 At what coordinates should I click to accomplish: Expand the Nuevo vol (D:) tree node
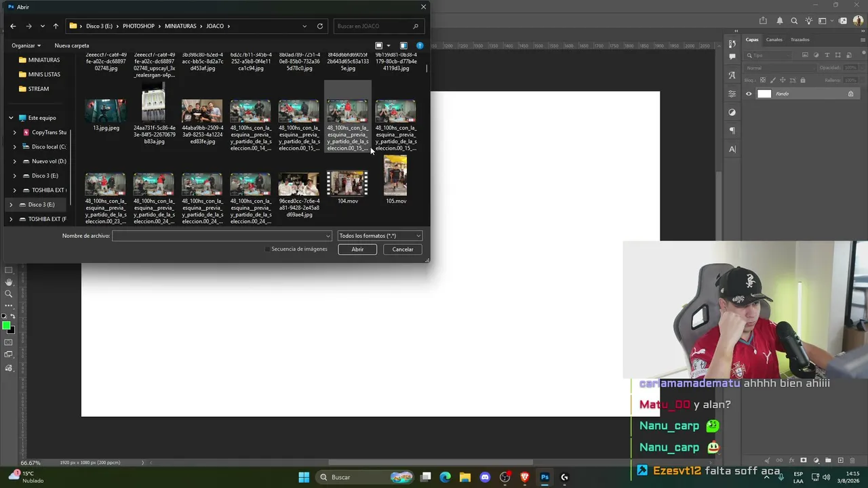pos(14,161)
